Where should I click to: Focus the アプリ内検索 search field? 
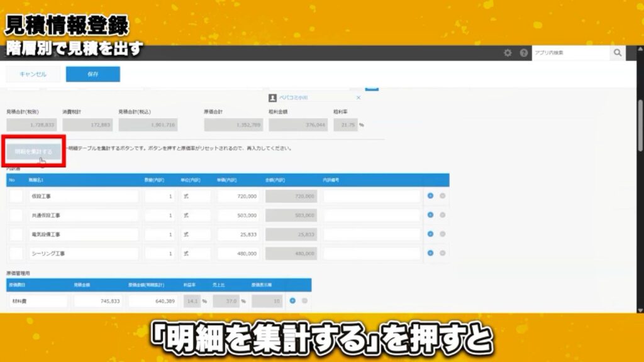(x=571, y=53)
